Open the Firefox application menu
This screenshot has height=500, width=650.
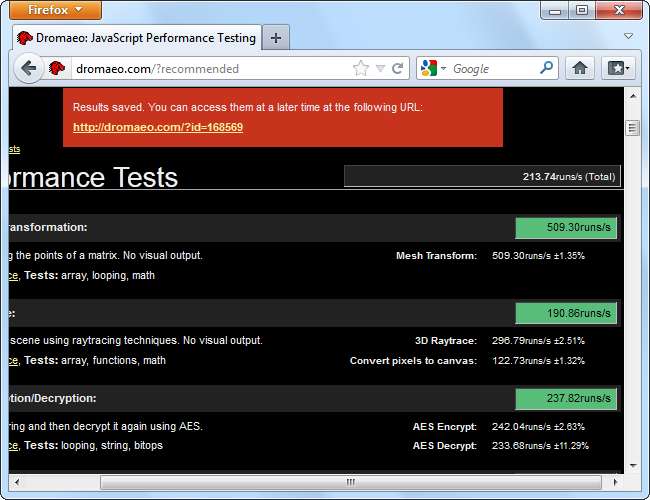(55, 10)
